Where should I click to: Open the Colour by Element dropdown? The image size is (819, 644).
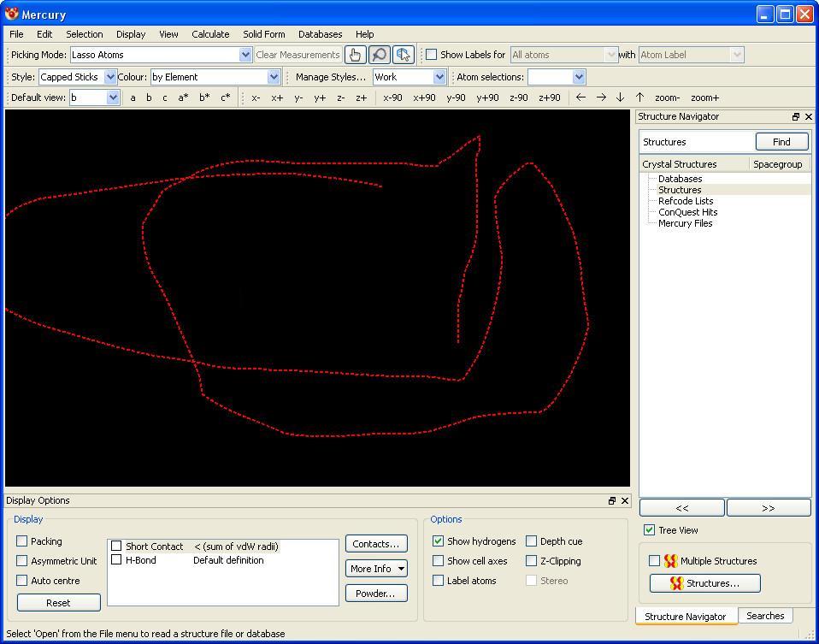pyautogui.click(x=215, y=77)
